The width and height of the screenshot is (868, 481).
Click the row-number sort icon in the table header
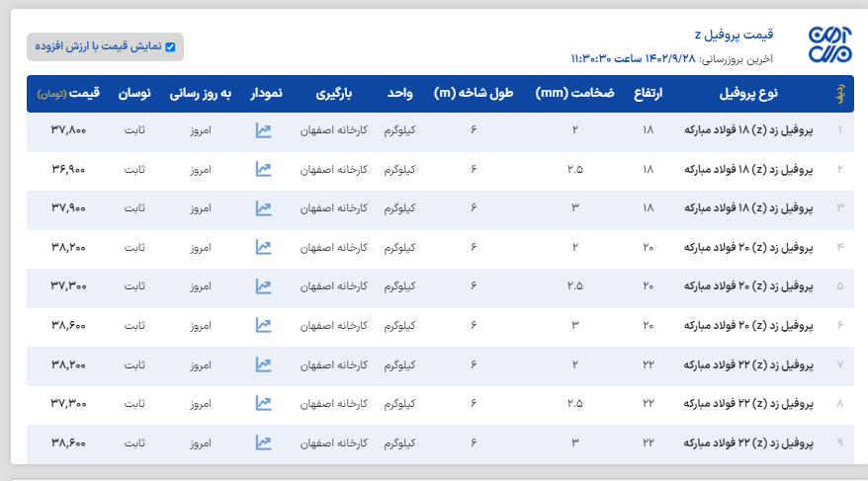pos(840,94)
